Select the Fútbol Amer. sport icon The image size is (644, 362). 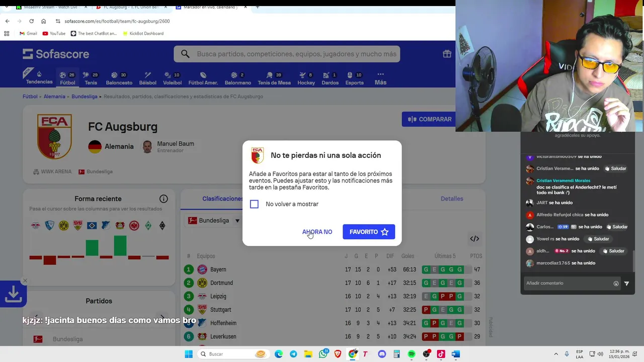(203, 78)
